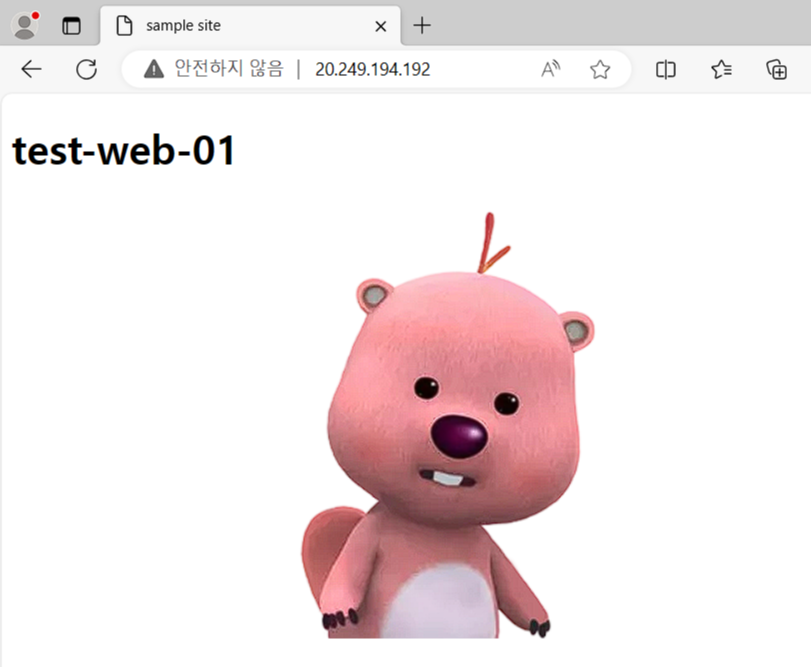The height and width of the screenshot is (667, 811).
Task: Open split screen view icon
Action: coord(666,69)
